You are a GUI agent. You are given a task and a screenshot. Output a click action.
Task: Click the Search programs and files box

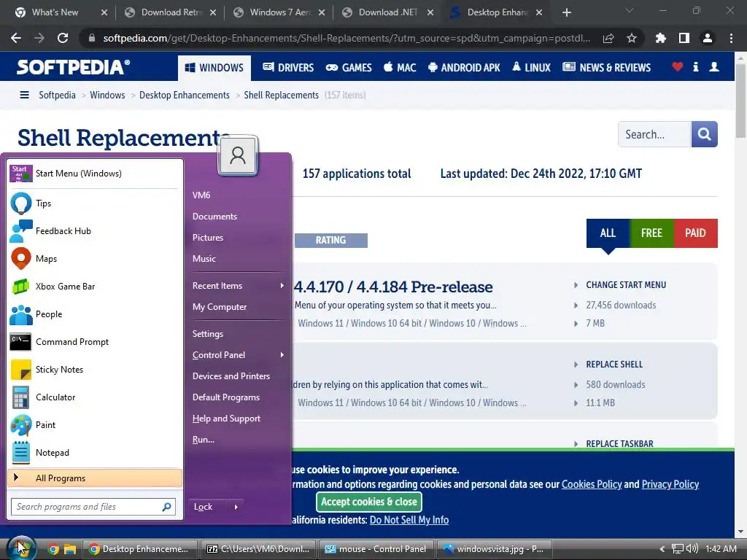pos(93,507)
